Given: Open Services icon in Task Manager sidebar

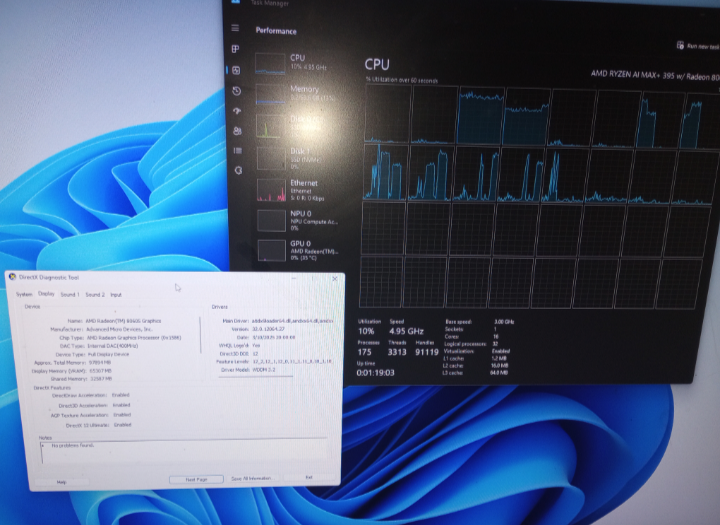Looking at the screenshot, I should 238,170.
